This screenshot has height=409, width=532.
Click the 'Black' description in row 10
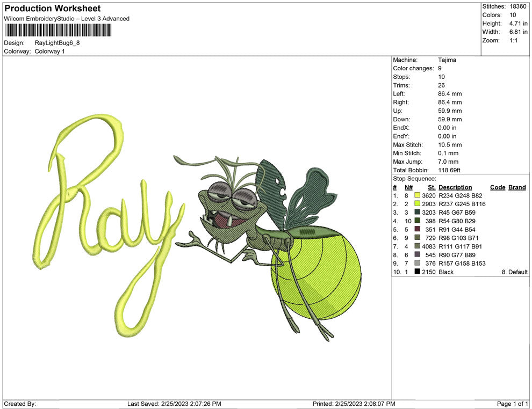[446, 272]
